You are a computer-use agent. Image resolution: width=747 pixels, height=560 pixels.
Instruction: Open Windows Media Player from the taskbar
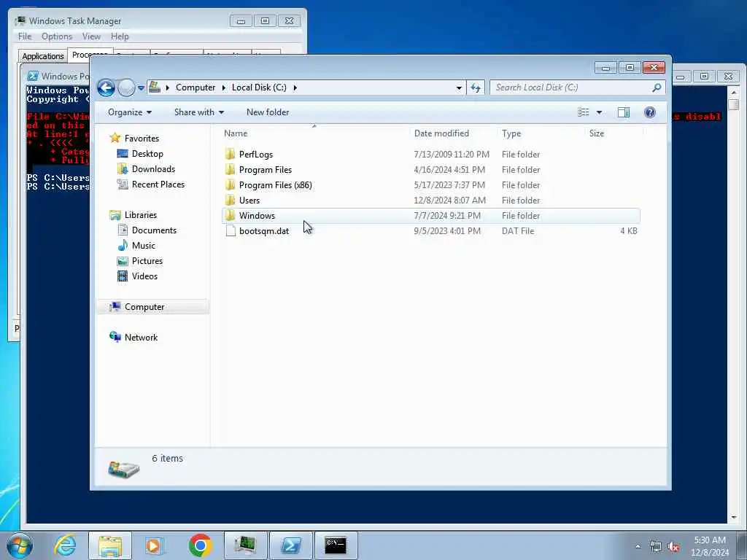[x=155, y=545]
